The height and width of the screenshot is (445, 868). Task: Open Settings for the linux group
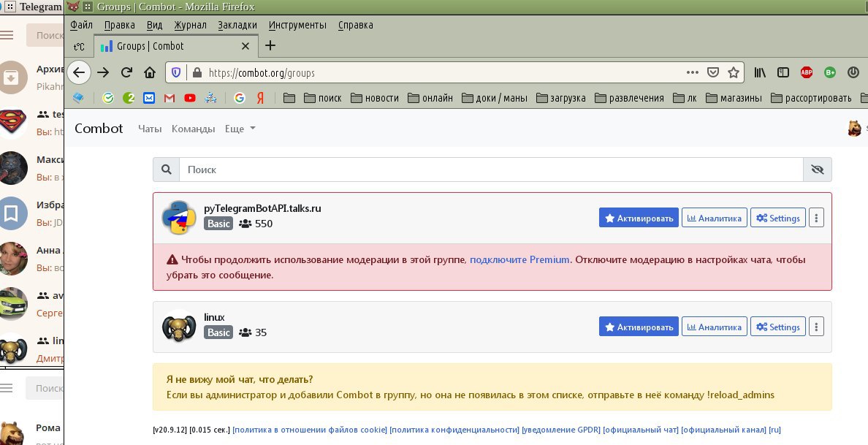tap(778, 327)
